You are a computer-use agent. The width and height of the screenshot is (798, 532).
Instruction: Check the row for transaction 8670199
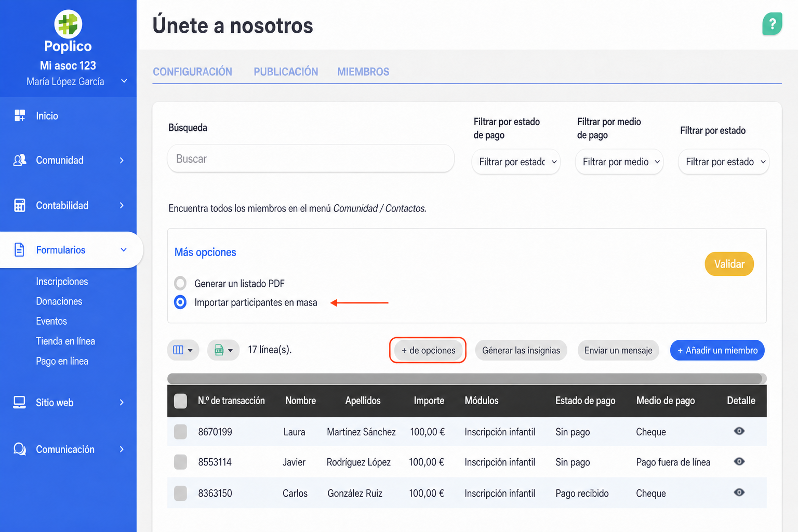(x=180, y=432)
